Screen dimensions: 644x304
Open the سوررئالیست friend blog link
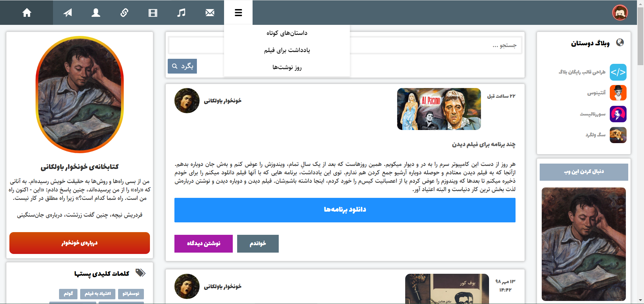[x=593, y=114]
